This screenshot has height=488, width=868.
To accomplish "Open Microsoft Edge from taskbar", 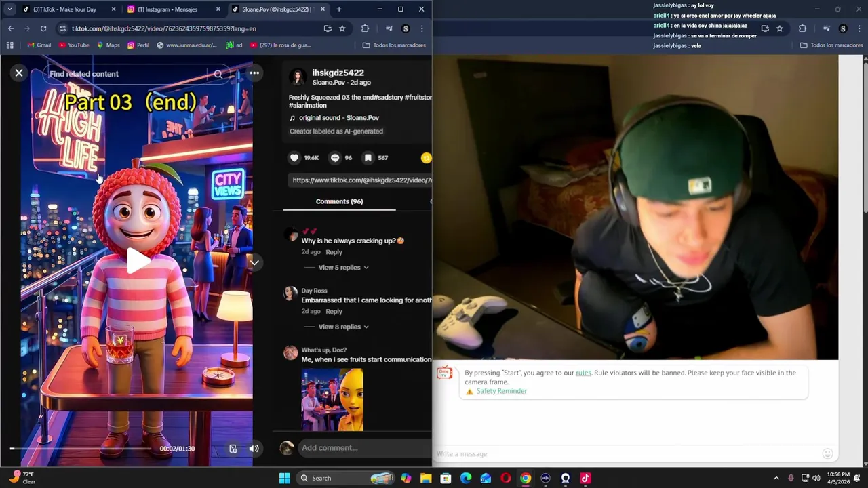I will click(x=466, y=478).
